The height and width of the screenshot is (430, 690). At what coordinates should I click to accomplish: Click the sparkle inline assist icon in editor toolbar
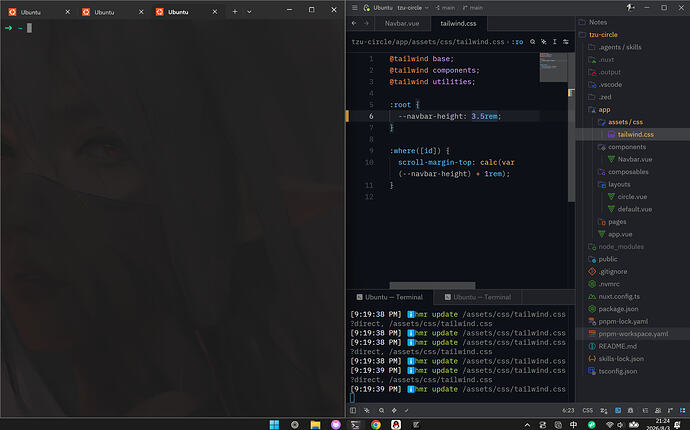544,41
